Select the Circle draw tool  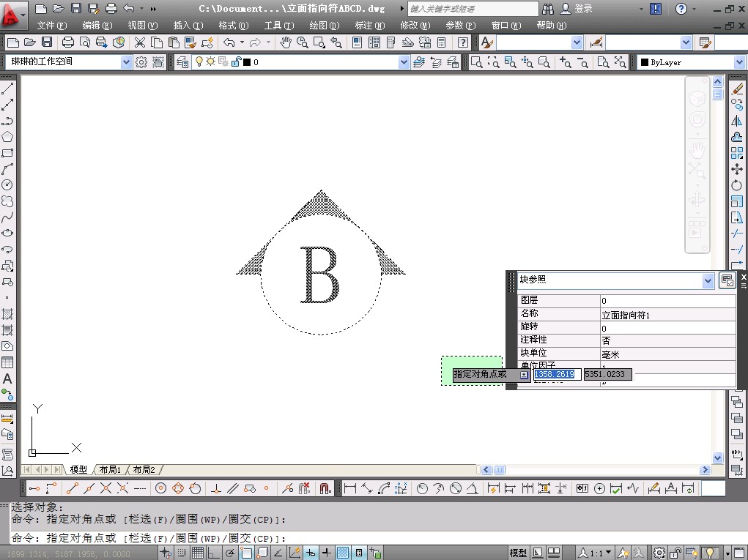pyautogui.click(x=7, y=185)
